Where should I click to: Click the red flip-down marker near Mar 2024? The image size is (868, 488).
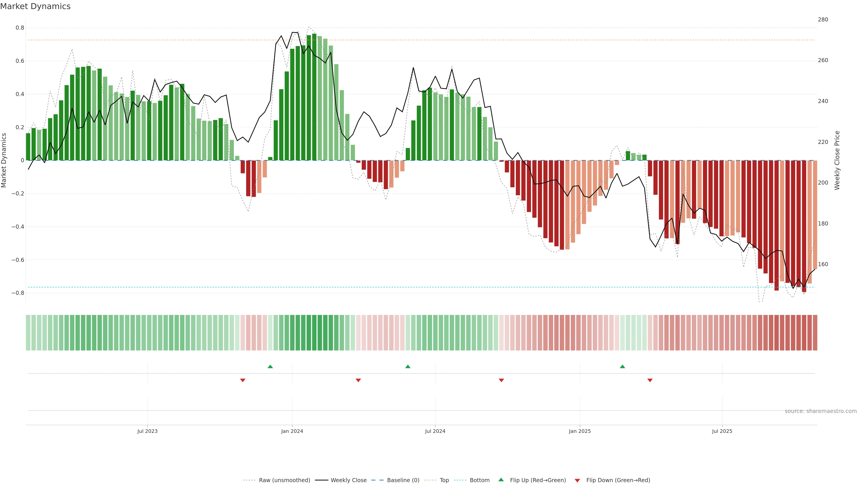[x=358, y=380]
